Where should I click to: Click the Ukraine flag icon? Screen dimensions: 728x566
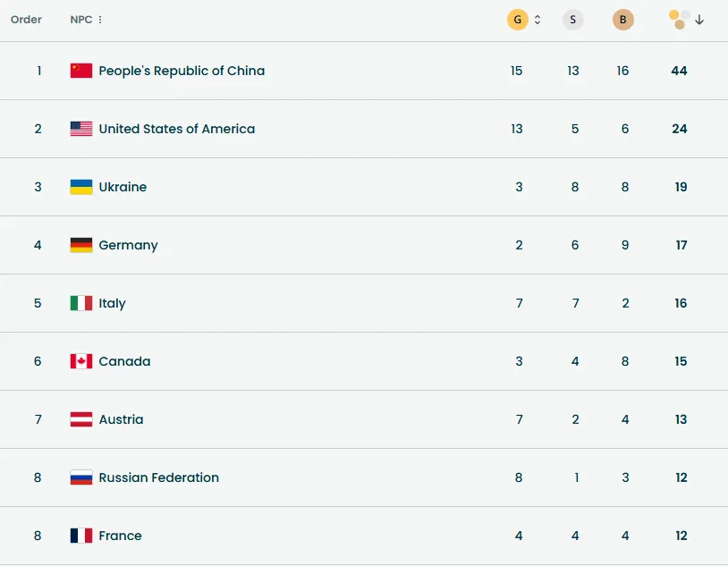tap(81, 187)
